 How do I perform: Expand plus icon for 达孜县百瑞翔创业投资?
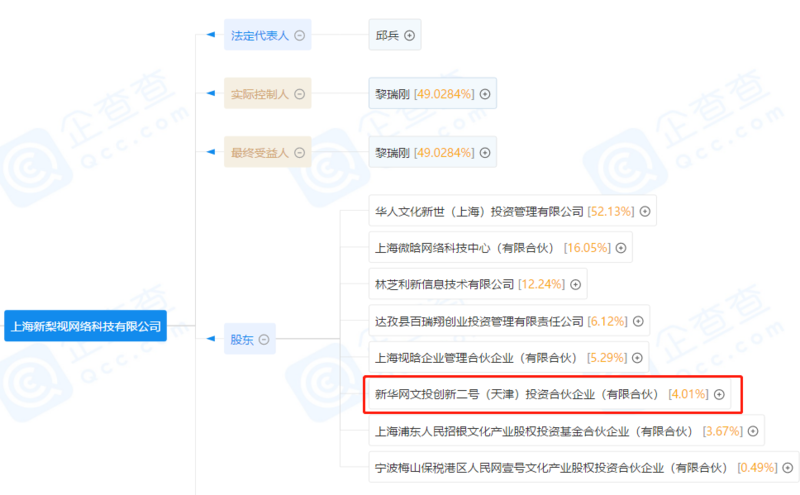(638, 321)
